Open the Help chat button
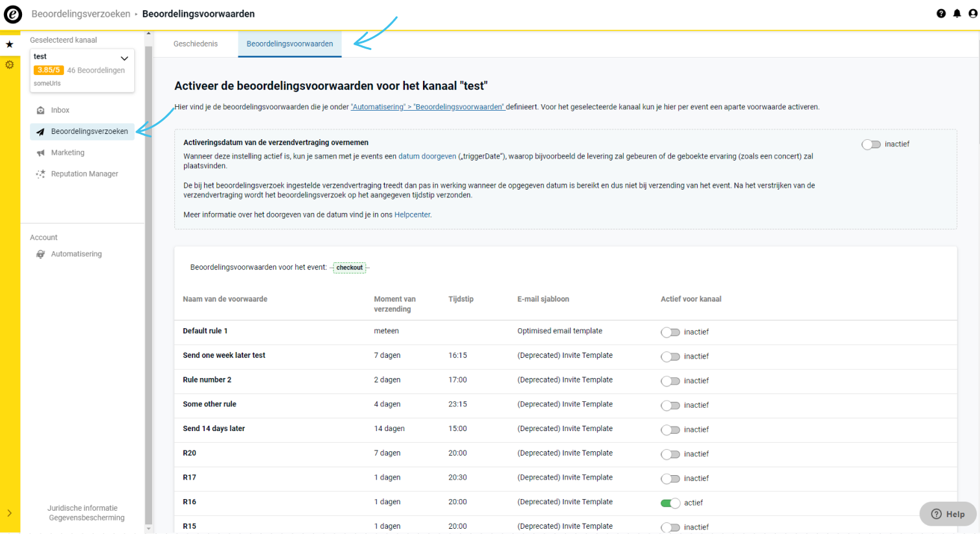This screenshot has height=534, width=980. click(x=948, y=514)
